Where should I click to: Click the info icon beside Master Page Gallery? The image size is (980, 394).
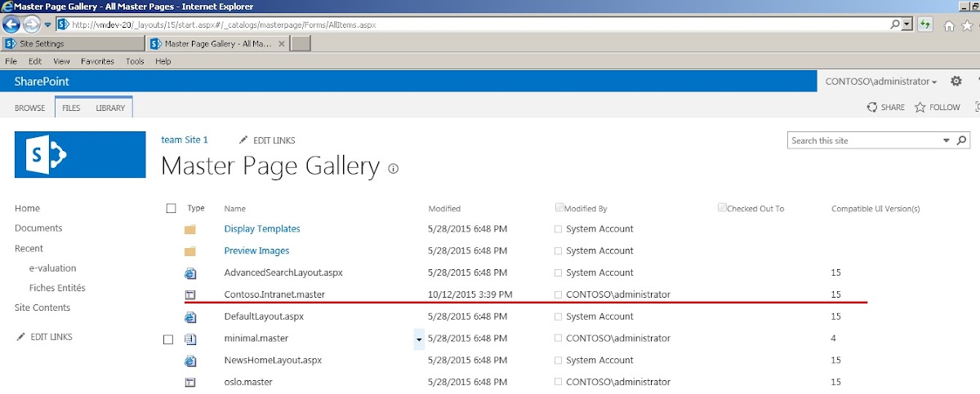pos(394,169)
